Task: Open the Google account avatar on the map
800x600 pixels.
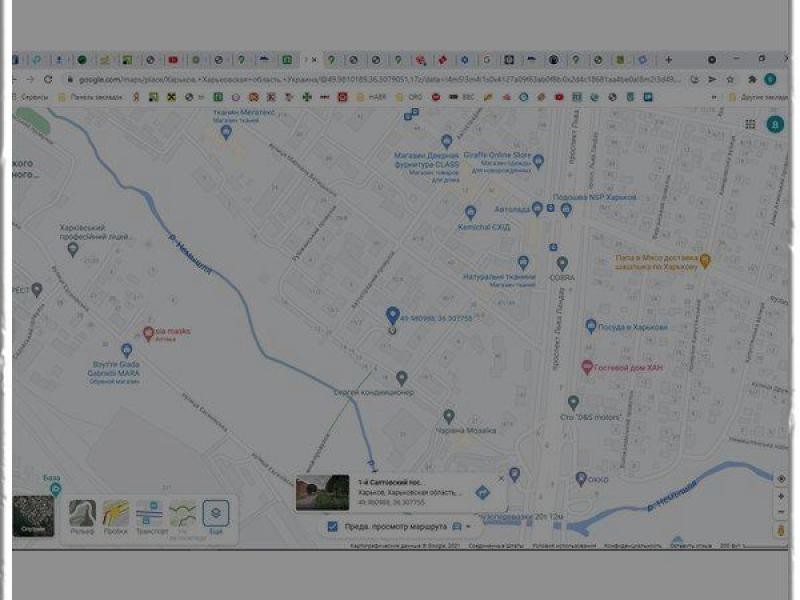Action: 774,124
